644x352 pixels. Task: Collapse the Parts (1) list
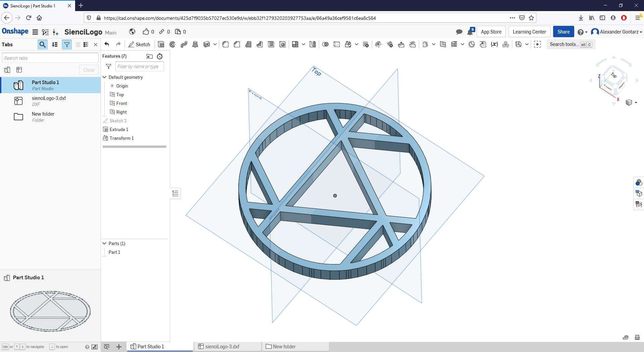[x=104, y=243]
